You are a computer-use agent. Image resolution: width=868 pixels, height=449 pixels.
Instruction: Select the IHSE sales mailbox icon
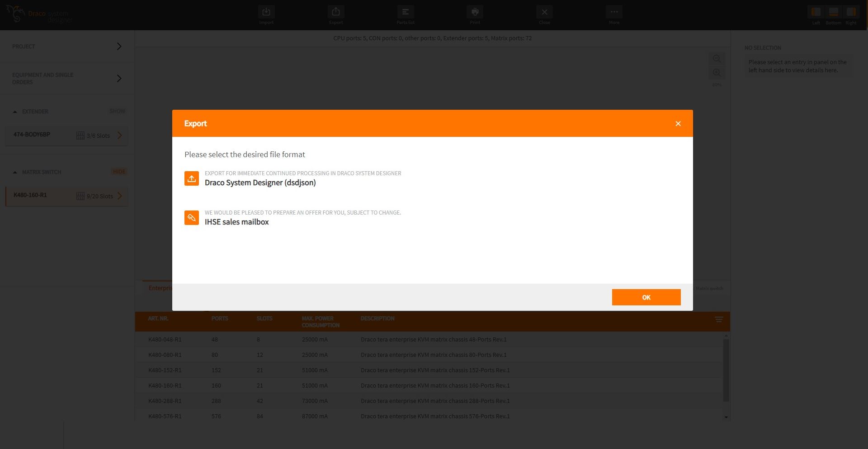(192, 218)
